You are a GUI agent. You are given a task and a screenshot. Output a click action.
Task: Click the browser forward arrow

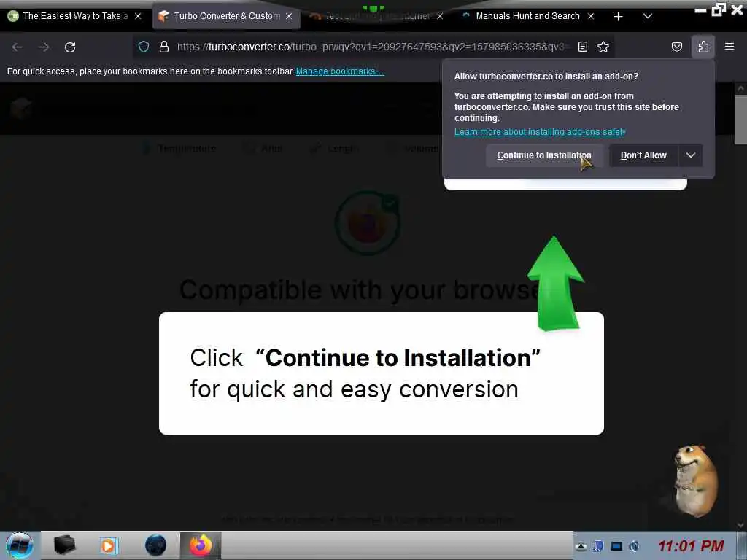coord(44,47)
